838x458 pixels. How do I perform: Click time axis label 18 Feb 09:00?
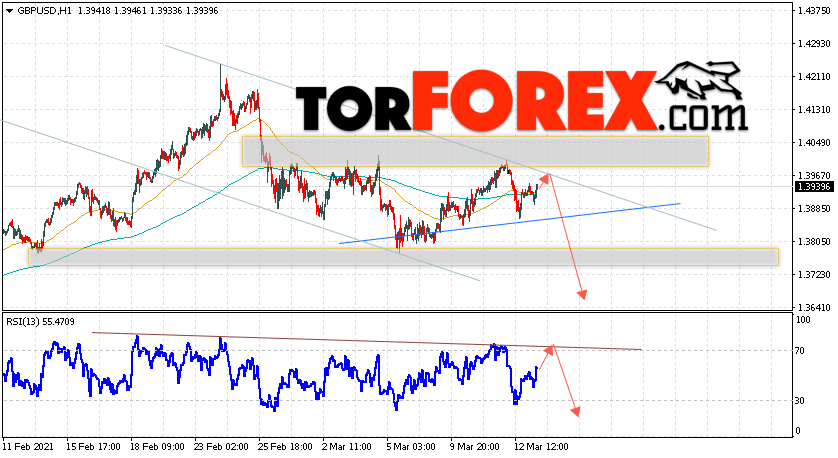157,447
